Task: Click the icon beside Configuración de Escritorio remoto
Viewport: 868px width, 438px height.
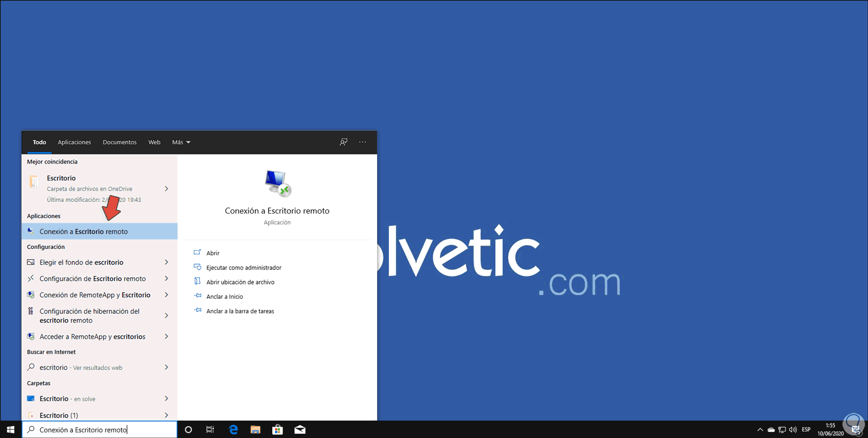Action: click(x=31, y=279)
